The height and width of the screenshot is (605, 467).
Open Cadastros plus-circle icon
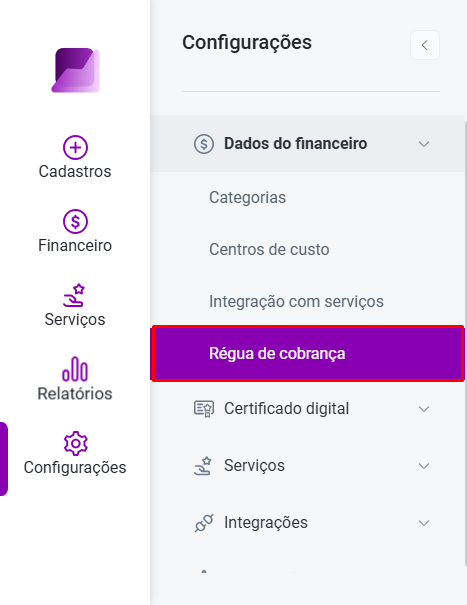(75, 147)
